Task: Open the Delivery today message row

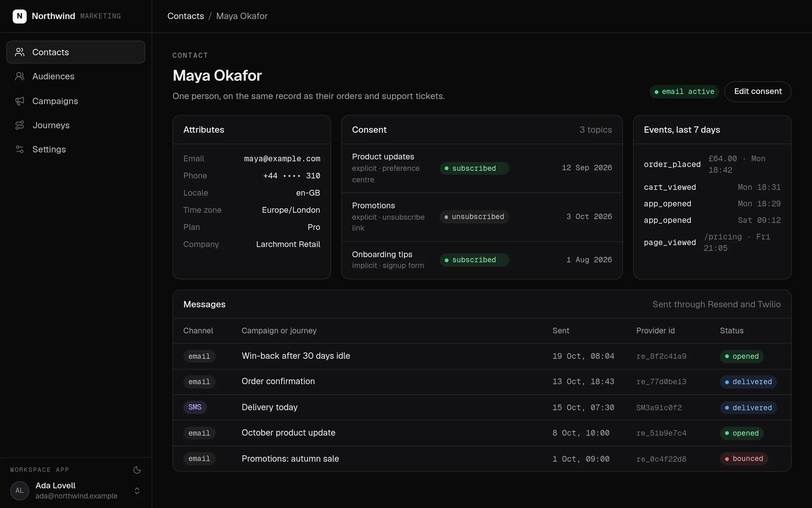Action: (x=482, y=408)
